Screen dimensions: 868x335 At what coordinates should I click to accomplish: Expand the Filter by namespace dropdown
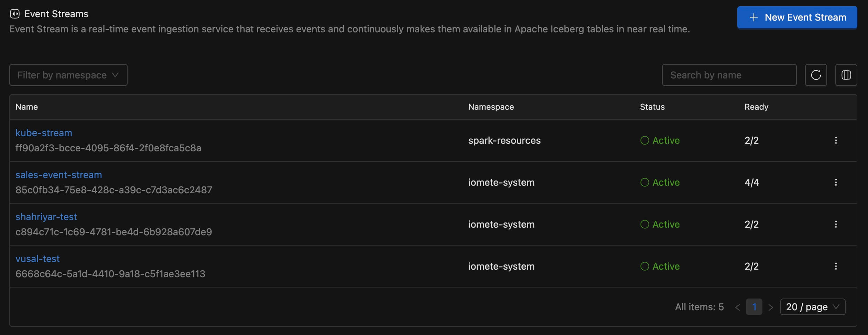click(x=68, y=75)
